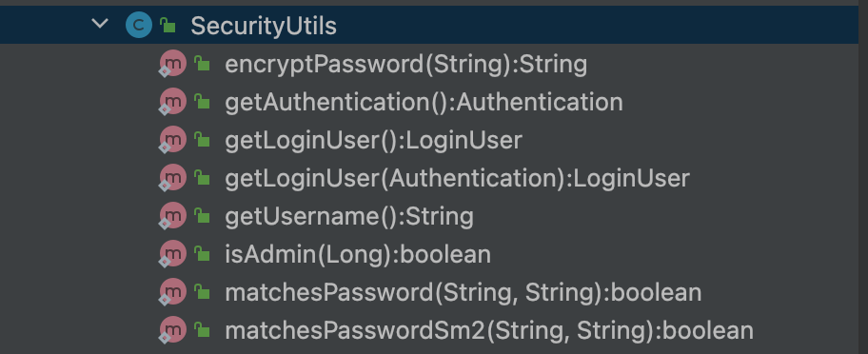Select getLoginUser():LoginUser method
This screenshot has height=354, width=868.
click(373, 141)
